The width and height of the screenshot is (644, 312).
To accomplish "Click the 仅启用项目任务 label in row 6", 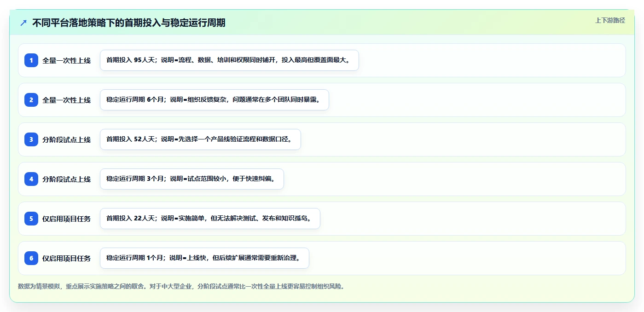I will (x=67, y=258).
